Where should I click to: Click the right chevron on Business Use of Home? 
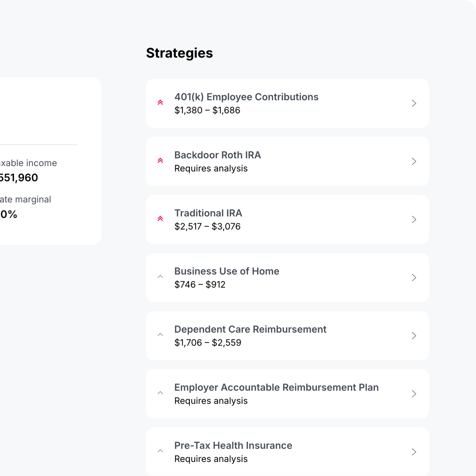tap(414, 278)
